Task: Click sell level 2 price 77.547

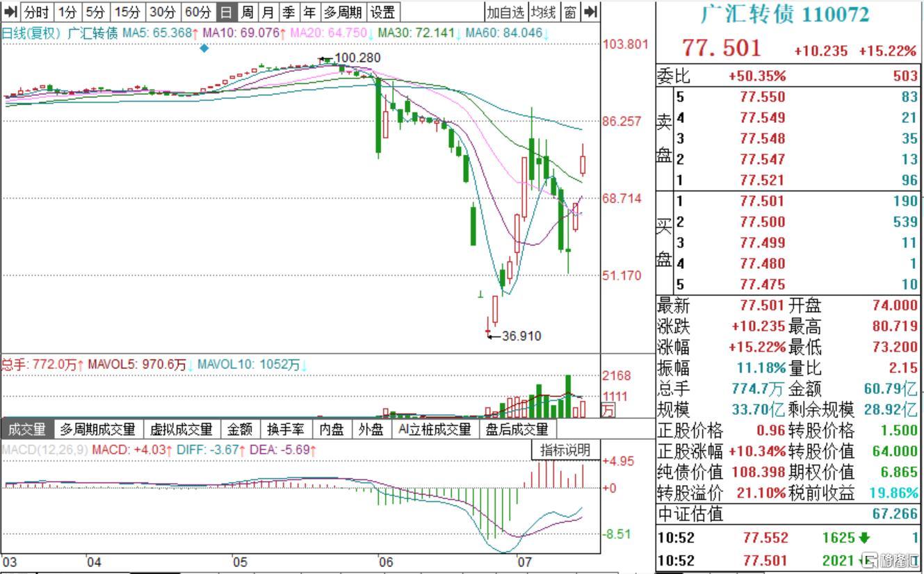Action: pos(763,159)
